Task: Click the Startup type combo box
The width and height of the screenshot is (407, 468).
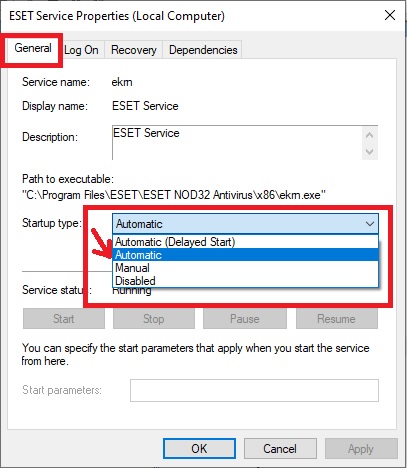Action: [245, 224]
